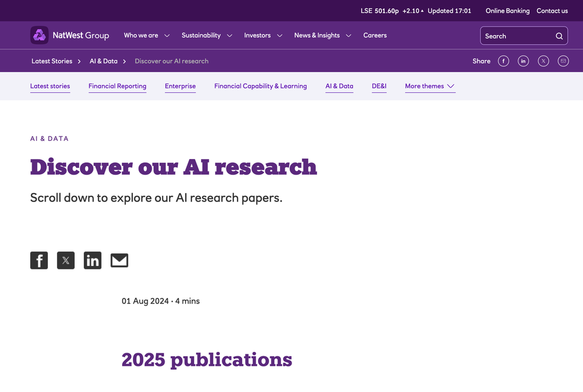This screenshot has height=392, width=583.
Task: Switch to the Financial Reporting tab
Action: 117,86
